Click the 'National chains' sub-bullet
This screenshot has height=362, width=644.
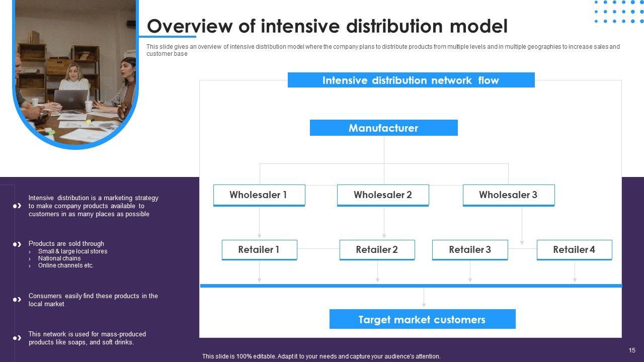59,258
